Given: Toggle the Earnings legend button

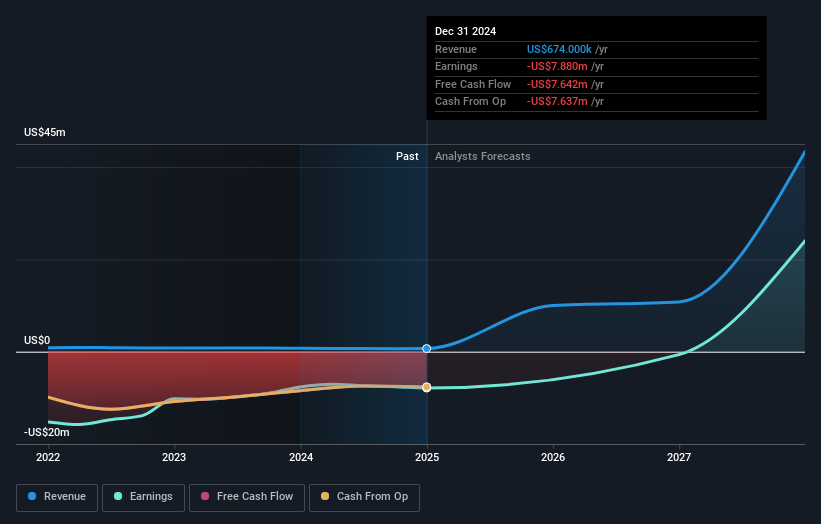Looking at the screenshot, I should point(143,497).
